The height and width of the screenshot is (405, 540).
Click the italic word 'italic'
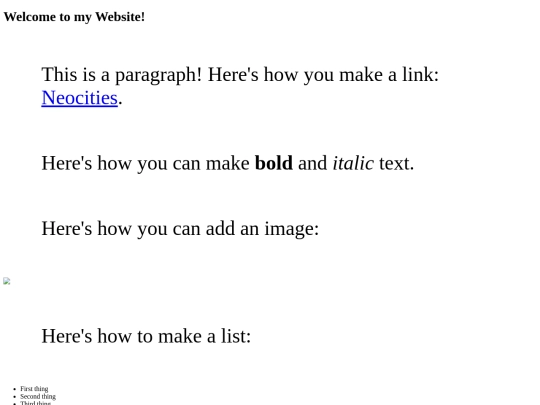pyautogui.click(x=353, y=163)
